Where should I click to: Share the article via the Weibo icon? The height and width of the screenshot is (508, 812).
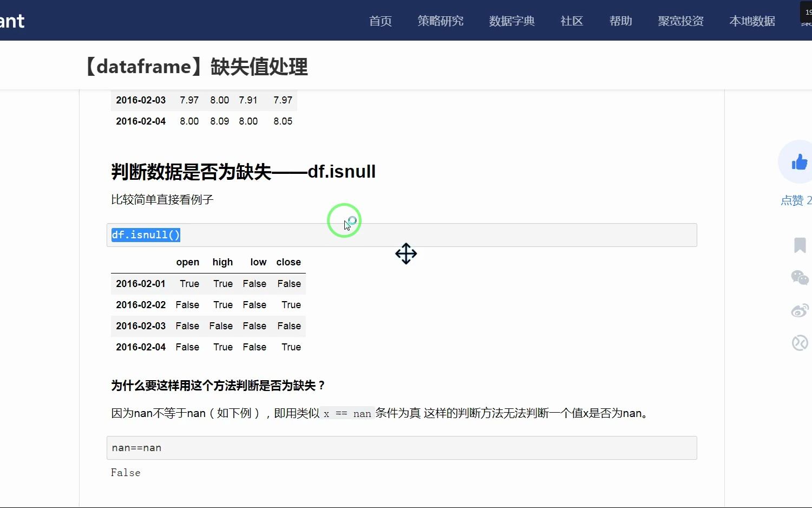tap(800, 310)
